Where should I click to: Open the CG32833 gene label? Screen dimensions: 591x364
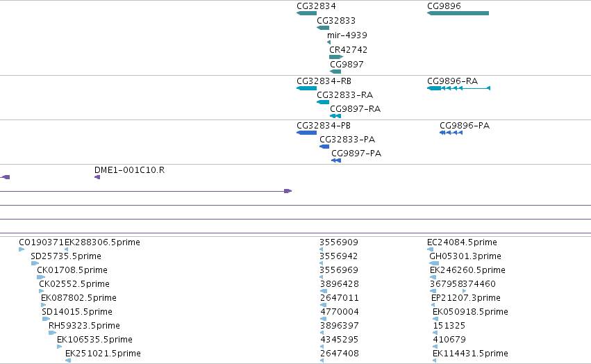pos(336,20)
